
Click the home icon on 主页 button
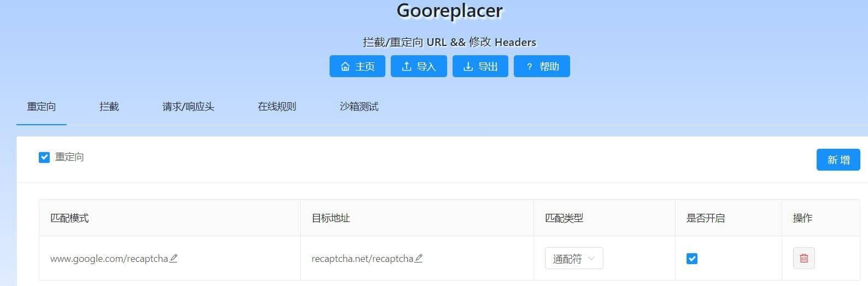[x=345, y=66]
